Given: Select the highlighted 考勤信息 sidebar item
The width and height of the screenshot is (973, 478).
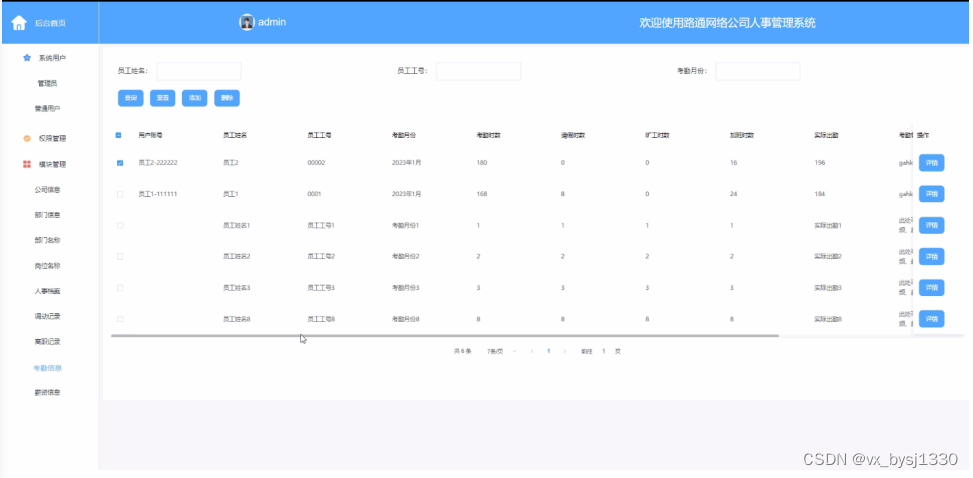Looking at the screenshot, I should (48, 368).
